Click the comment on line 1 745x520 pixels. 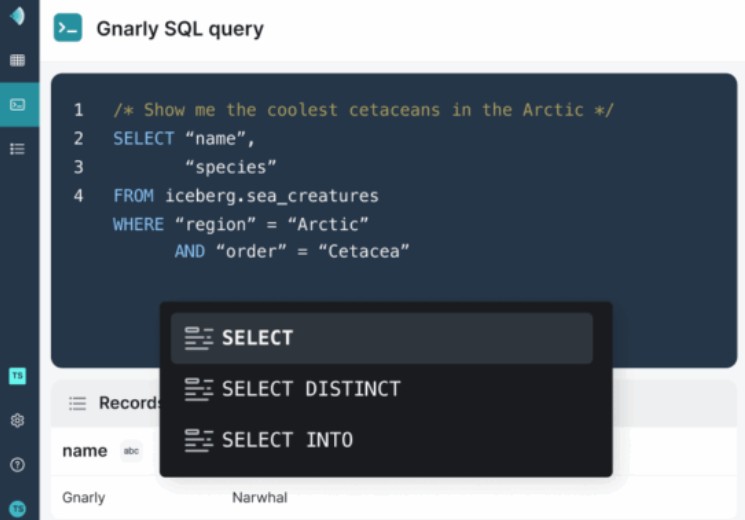[x=363, y=110]
